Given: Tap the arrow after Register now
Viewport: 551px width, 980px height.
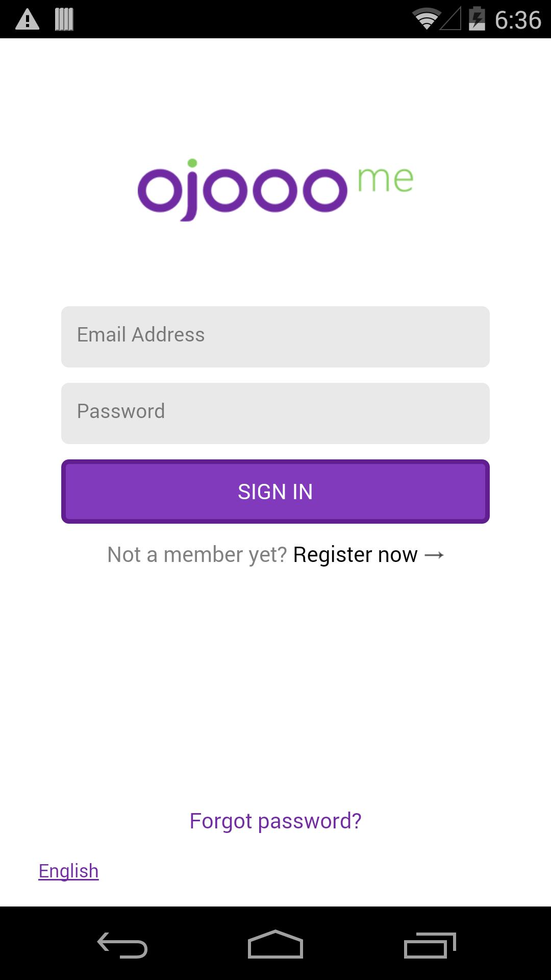Looking at the screenshot, I should tap(434, 555).
